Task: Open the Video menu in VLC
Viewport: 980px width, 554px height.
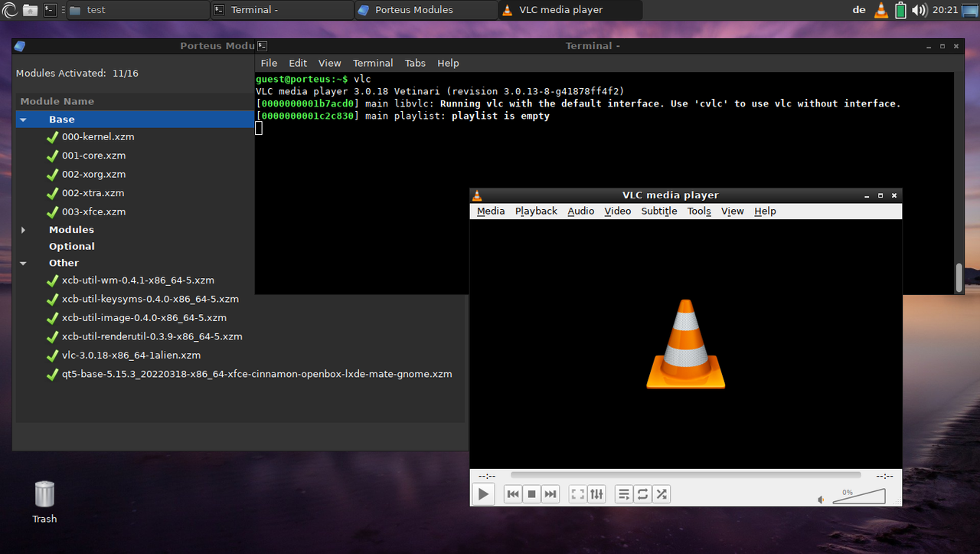Action: (618, 211)
